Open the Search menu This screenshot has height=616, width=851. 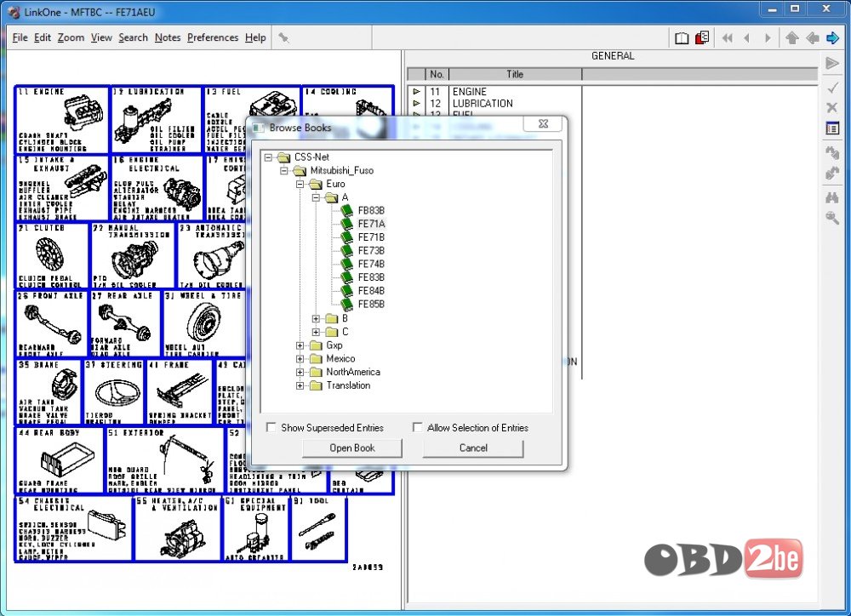pyautogui.click(x=133, y=37)
